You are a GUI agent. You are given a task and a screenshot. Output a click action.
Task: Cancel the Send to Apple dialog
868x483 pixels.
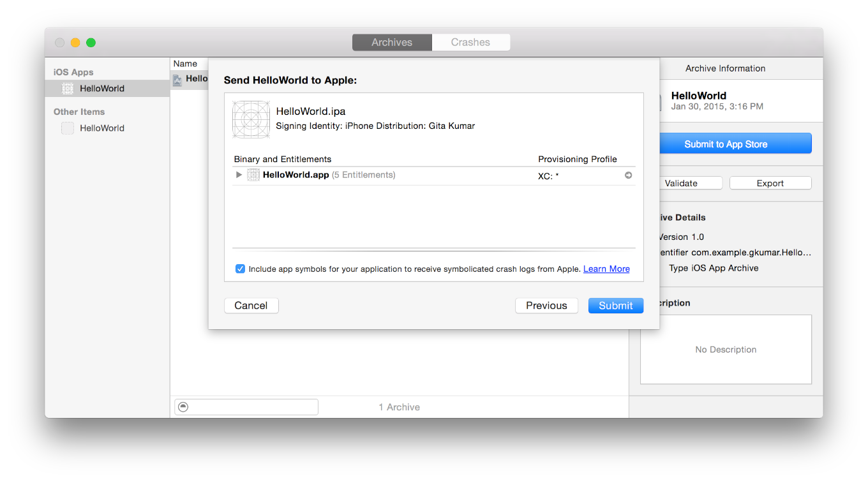251,306
